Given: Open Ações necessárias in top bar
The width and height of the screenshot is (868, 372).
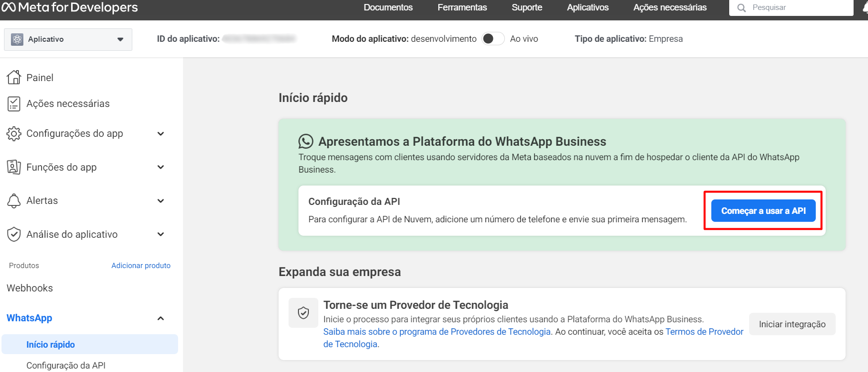Looking at the screenshot, I should pos(670,7).
